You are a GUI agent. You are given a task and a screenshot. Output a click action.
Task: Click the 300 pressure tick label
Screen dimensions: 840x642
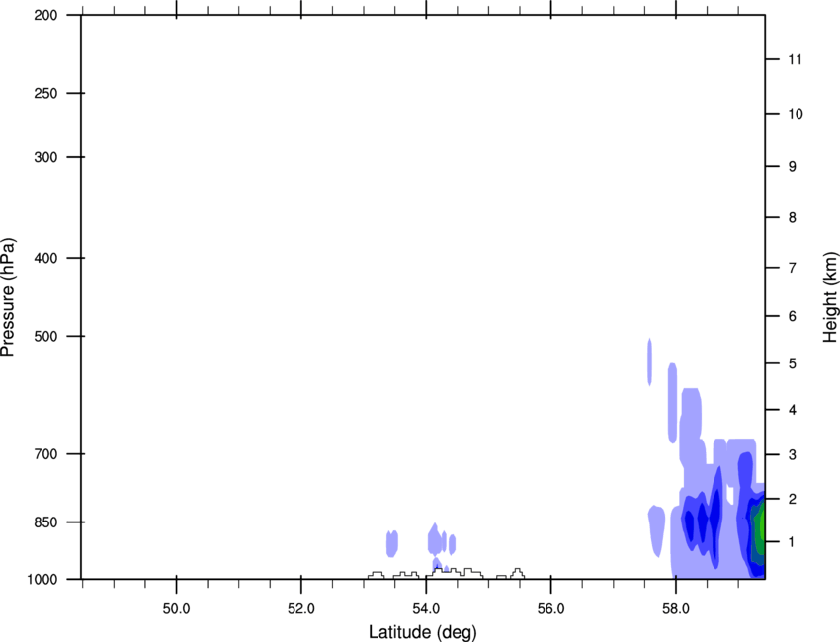[x=45, y=157]
